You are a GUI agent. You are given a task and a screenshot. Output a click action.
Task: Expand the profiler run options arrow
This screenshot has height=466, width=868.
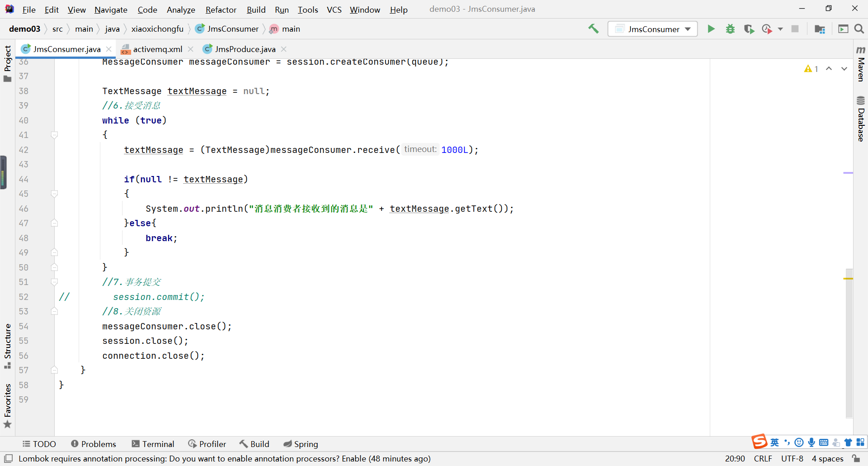click(x=780, y=29)
